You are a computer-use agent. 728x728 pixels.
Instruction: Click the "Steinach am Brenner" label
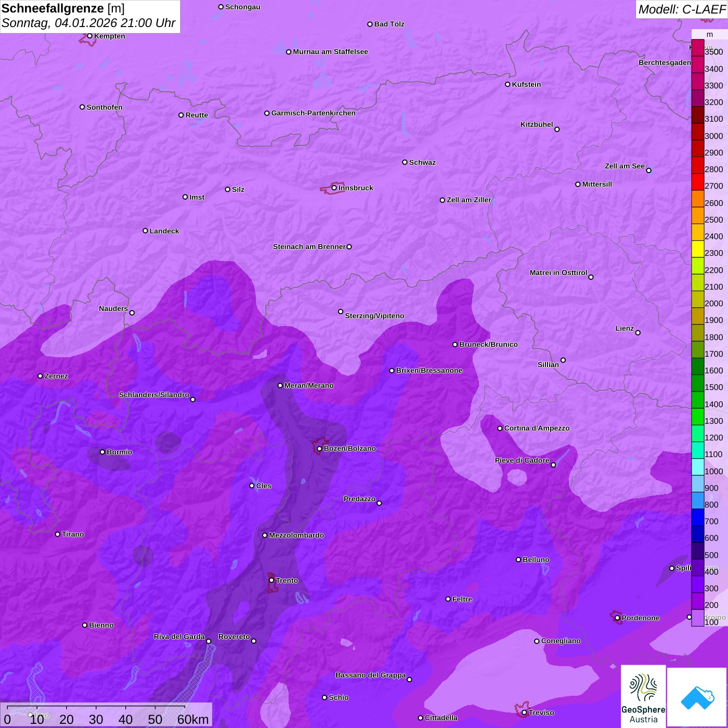coord(309,246)
